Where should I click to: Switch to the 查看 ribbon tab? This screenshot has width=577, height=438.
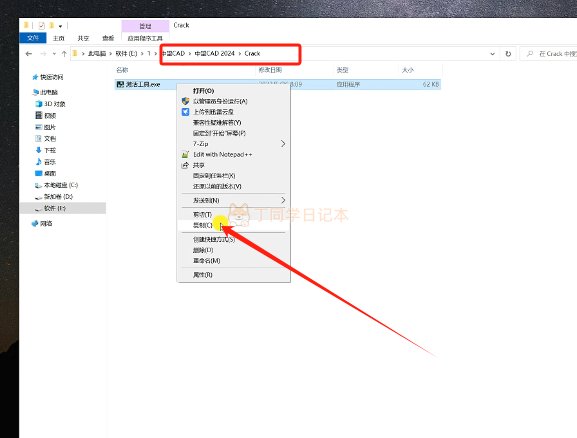click(108, 38)
